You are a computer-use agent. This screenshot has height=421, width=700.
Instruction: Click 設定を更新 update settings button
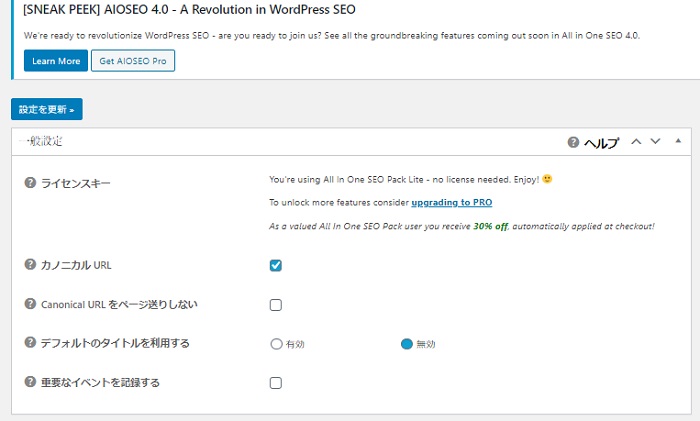(x=47, y=109)
